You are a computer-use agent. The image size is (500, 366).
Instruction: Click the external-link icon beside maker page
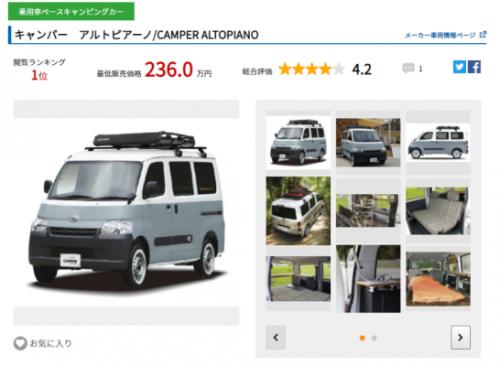pyautogui.click(x=483, y=34)
